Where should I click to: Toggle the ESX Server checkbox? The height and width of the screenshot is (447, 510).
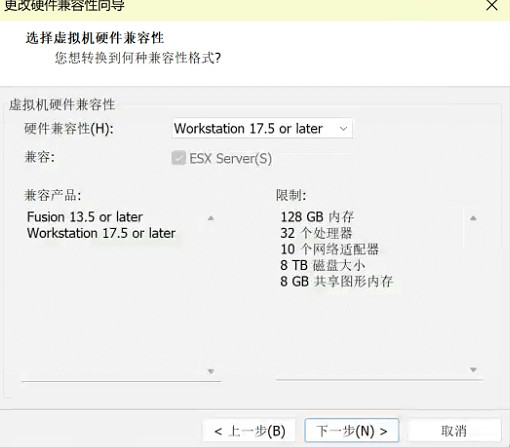pos(179,158)
